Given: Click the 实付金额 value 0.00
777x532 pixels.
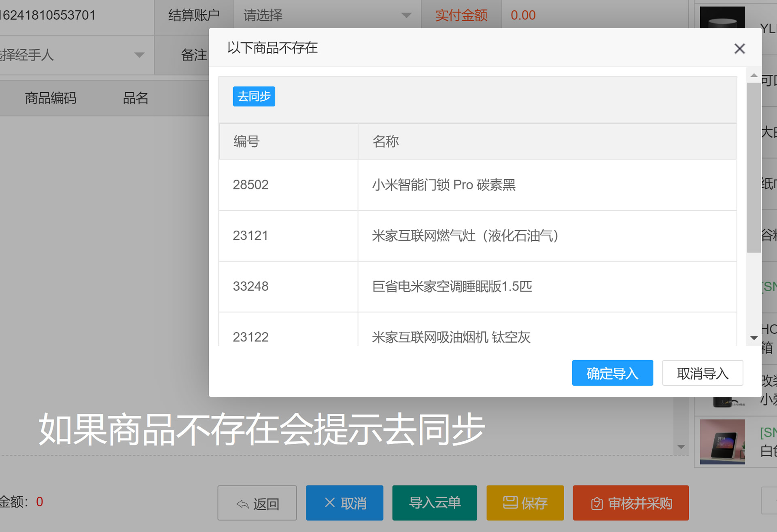Looking at the screenshot, I should click(523, 15).
